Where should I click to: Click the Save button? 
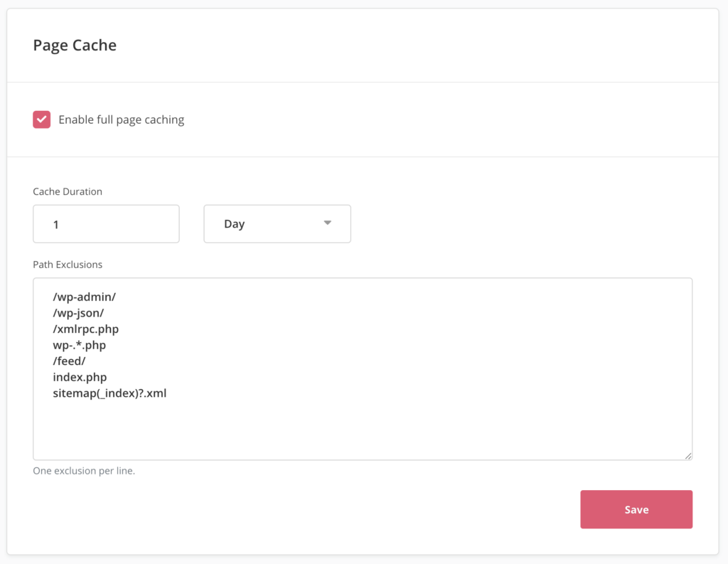[636, 509]
